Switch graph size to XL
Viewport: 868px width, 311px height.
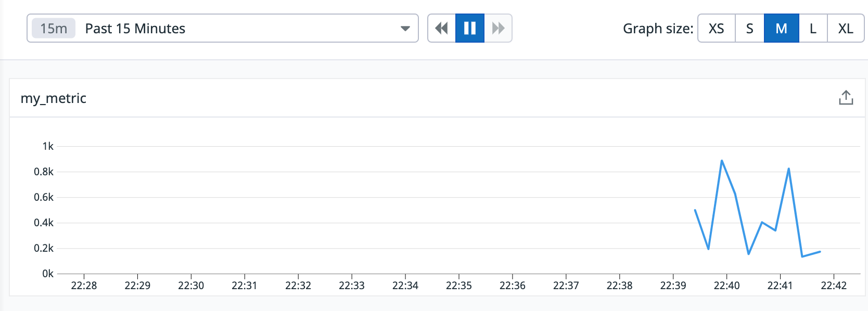point(846,28)
